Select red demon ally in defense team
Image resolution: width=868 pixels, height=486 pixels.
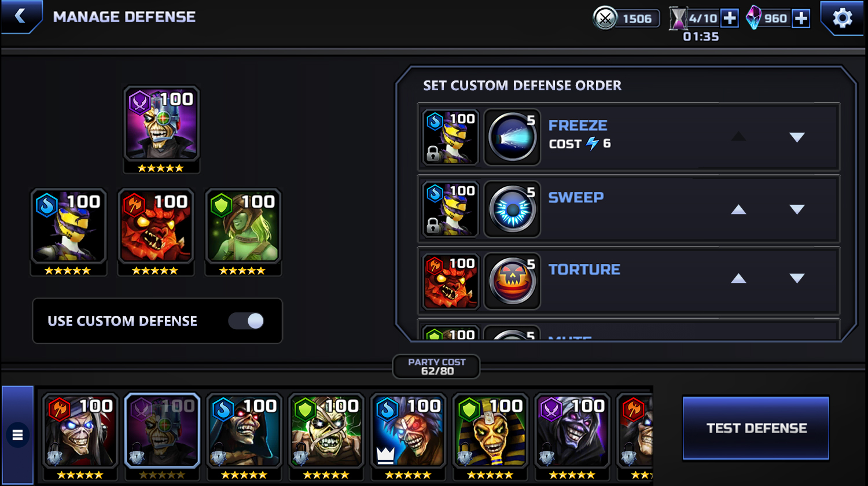(156, 232)
